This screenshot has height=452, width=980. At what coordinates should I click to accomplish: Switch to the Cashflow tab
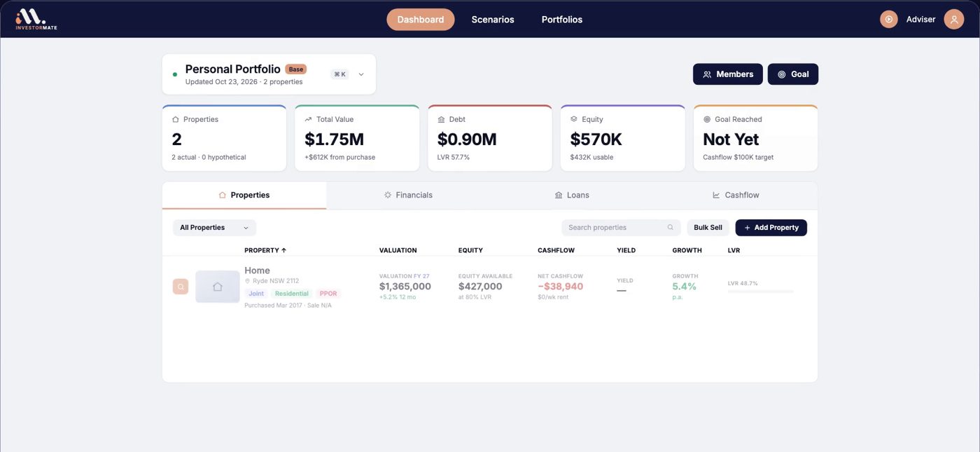click(736, 196)
